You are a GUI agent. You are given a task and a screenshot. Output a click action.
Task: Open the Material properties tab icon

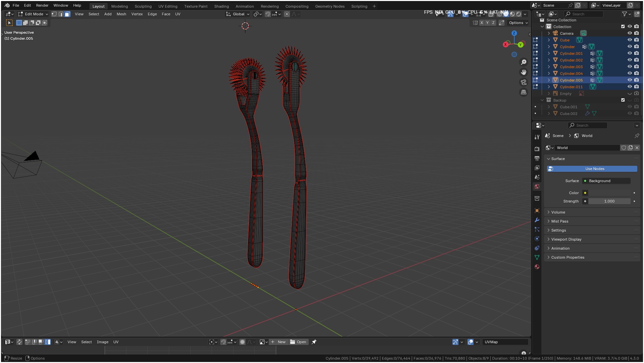537,267
